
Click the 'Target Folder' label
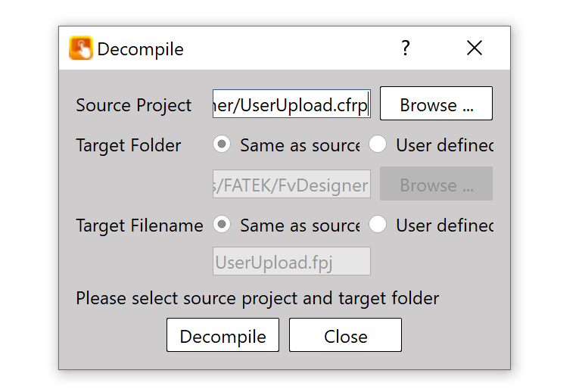[129, 145]
